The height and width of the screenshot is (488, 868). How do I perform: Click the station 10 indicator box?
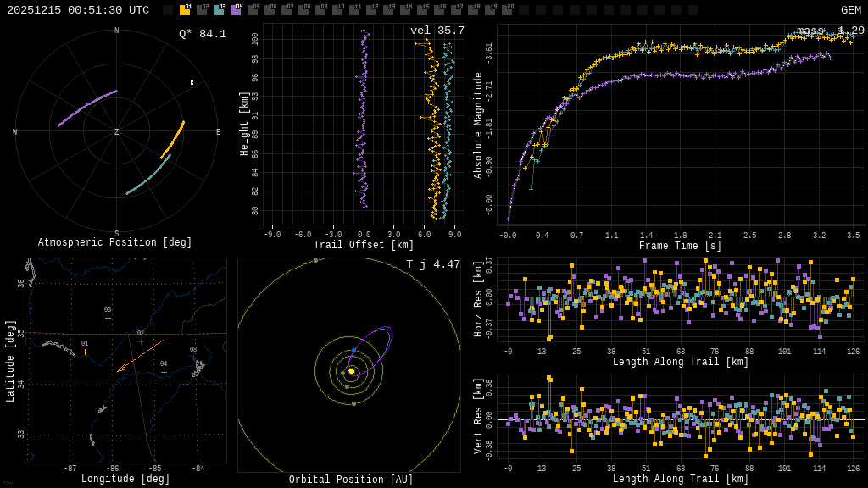point(337,9)
